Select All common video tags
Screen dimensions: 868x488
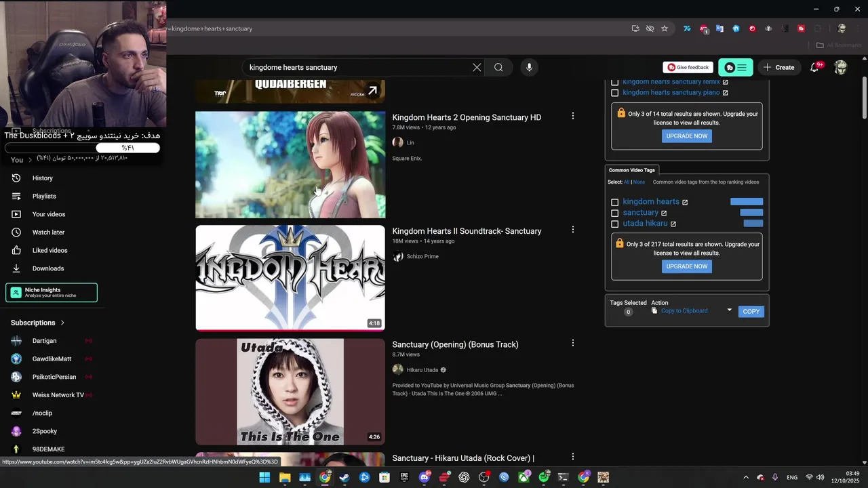tap(627, 182)
